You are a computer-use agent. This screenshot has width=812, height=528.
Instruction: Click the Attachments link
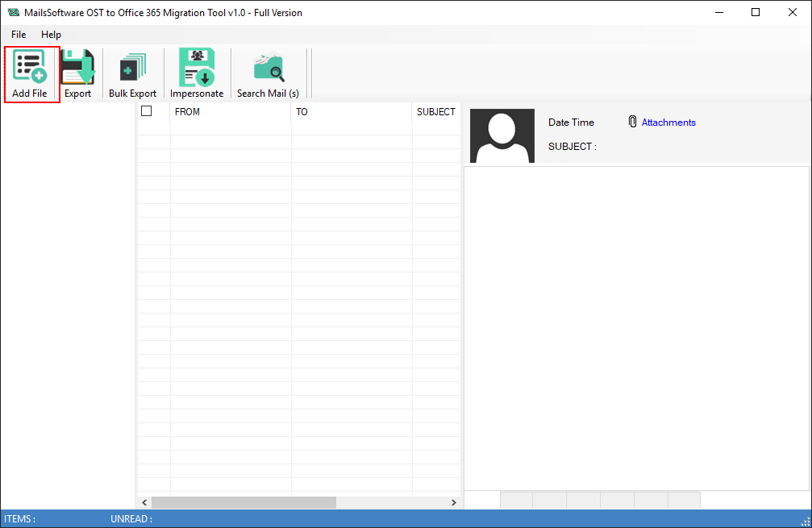point(668,123)
